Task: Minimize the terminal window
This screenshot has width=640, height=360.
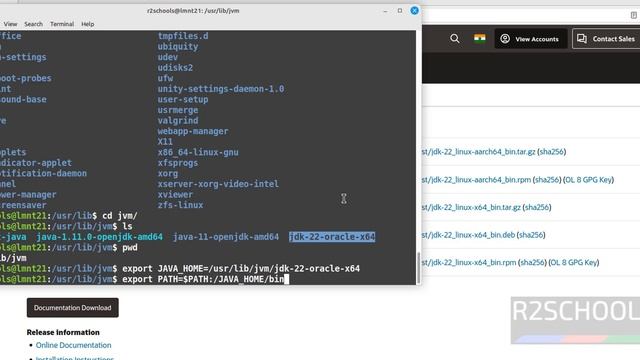Action: pyautogui.click(x=385, y=11)
